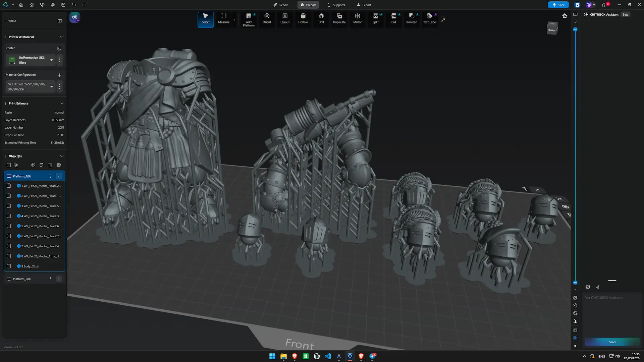Open the Mirror tool
The image size is (644, 362).
pos(357,18)
